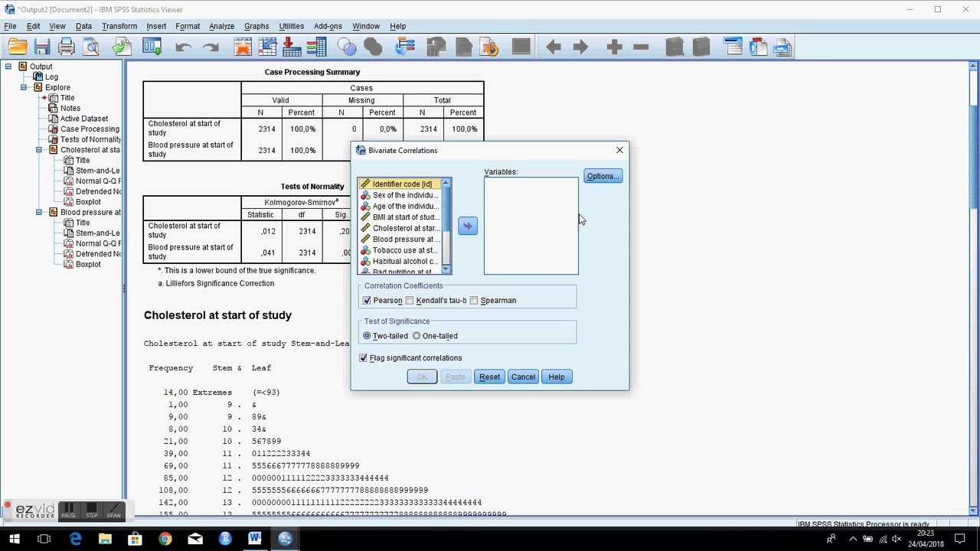Select the Notes item in outline tree

(x=70, y=108)
